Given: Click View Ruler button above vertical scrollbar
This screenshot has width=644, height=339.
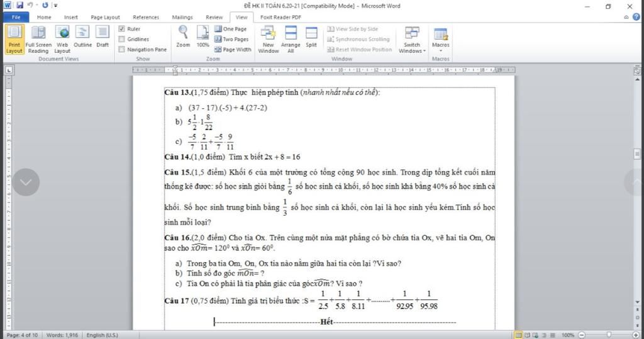Looking at the screenshot, I should 637,70.
